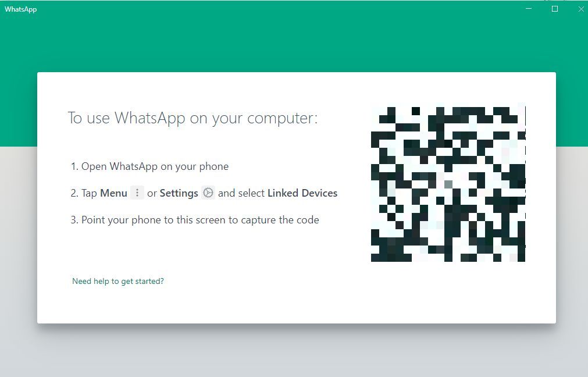Click the To use WhatsApp on your computer heading
This screenshot has width=588, height=377.
click(193, 118)
